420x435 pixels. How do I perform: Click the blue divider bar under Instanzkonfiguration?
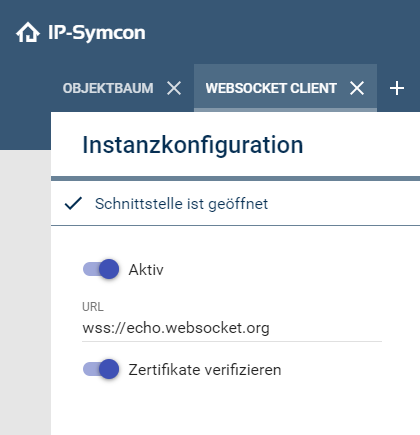235,179
